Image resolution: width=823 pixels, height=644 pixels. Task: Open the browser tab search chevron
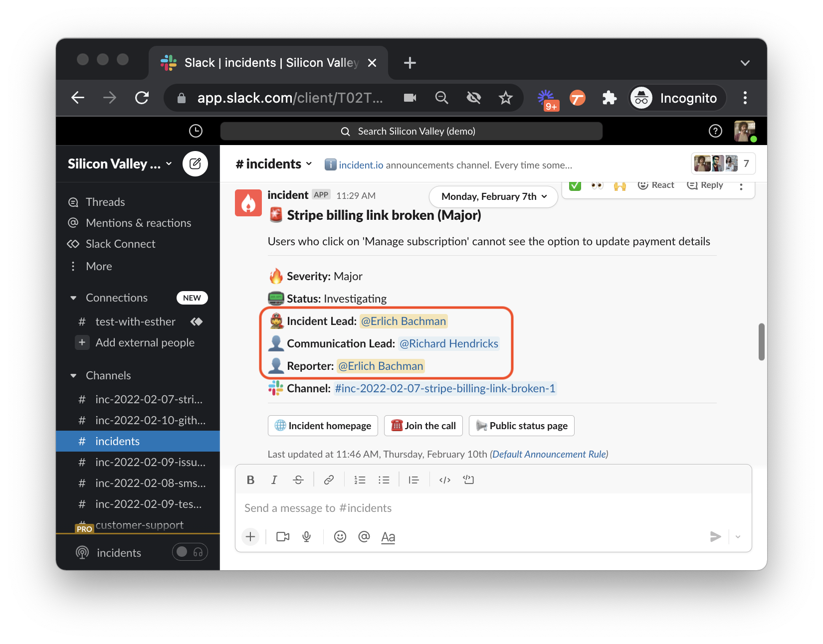[745, 63]
